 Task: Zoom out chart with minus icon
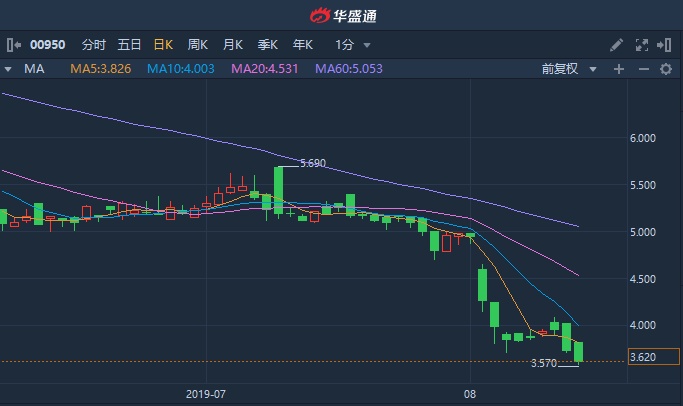click(x=644, y=69)
